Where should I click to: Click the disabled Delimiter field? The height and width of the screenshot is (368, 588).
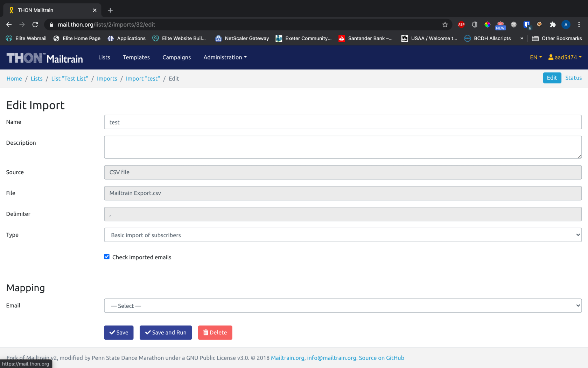tap(343, 214)
